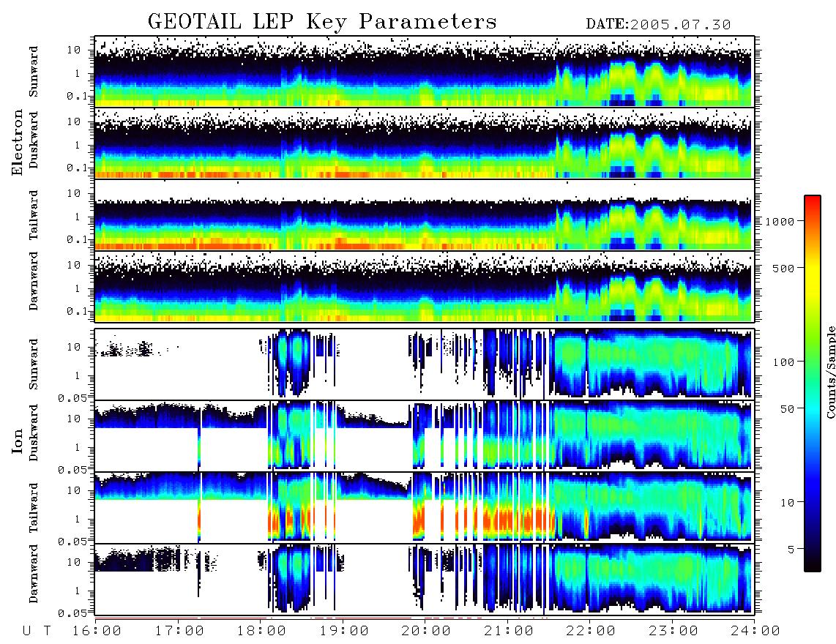Click the Electron Sunward spectrogram panel
The width and height of the screenshot is (836, 644).
425,71
